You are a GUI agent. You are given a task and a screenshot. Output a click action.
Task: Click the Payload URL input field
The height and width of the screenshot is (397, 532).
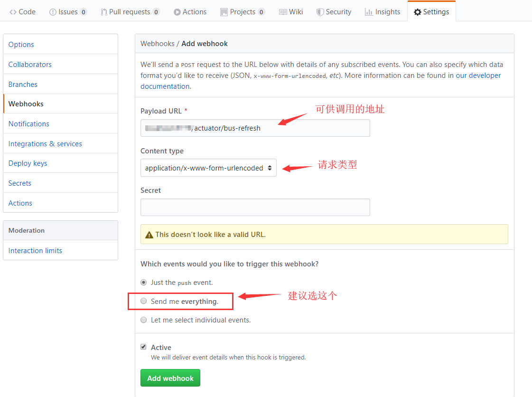click(x=255, y=128)
